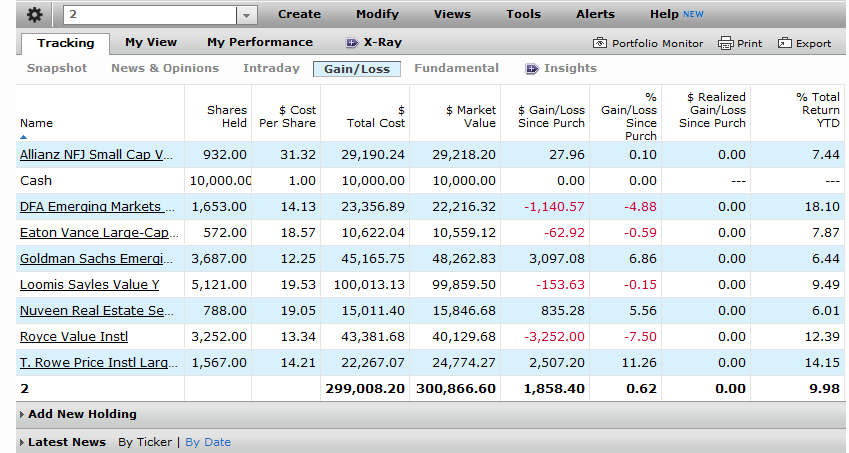Viewport: 849px width, 453px height.
Task: Click the Export icon
Action: 785,43
